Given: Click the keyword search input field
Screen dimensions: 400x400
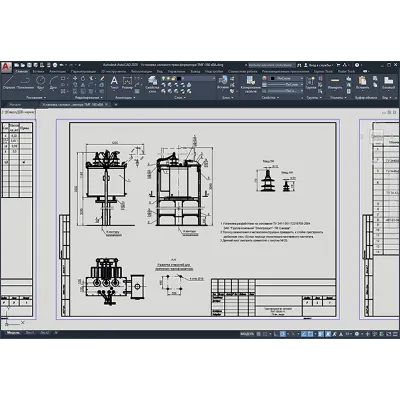Looking at the screenshot, I should point(271,65).
